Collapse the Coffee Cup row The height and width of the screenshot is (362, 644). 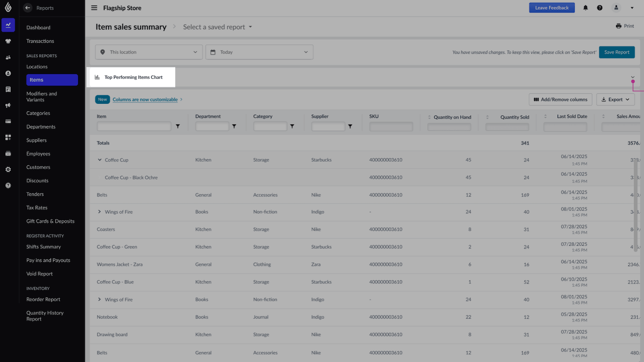pos(99,160)
